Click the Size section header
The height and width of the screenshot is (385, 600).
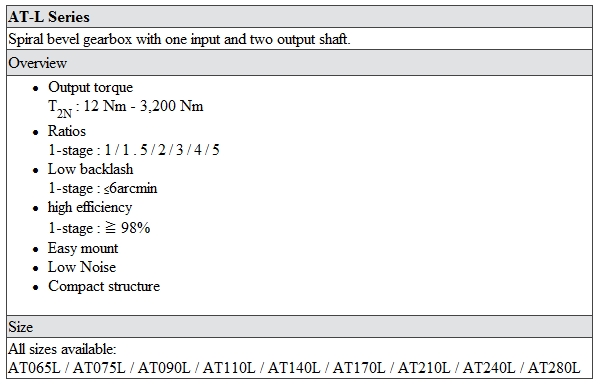coord(21,327)
